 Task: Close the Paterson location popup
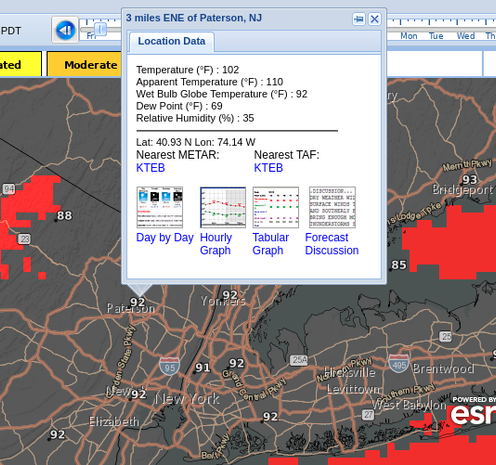click(375, 19)
